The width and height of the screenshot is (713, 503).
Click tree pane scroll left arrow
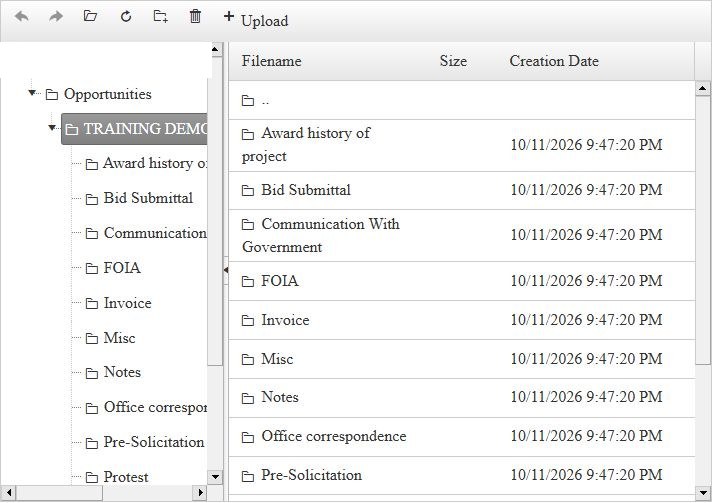pos(8,493)
